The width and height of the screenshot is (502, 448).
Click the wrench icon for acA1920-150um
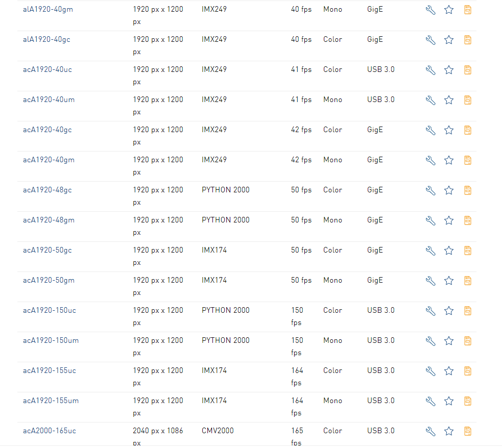[x=431, y=341]
